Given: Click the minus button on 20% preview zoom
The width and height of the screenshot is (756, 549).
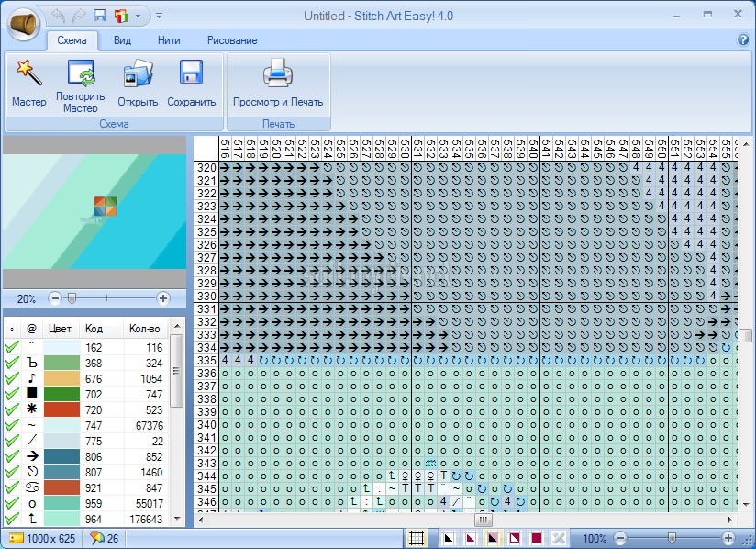Looking at the screenshot, I should [x=55, y=298].
